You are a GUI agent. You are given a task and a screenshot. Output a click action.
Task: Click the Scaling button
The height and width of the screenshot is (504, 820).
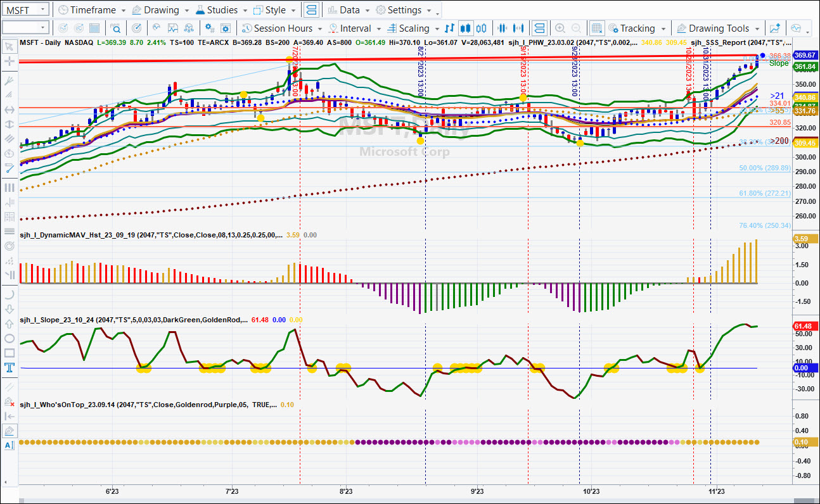point(408,28)
